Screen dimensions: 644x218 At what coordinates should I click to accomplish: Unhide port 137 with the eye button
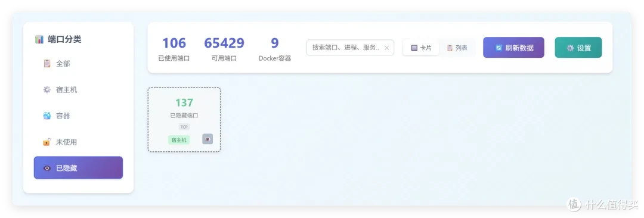(x=208, y=139)
